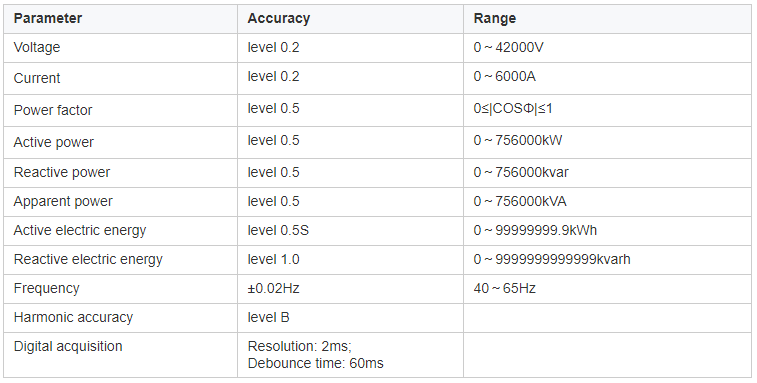
Task: Select the 40 ~ 65Hz range cell
Action: (607, 289)
